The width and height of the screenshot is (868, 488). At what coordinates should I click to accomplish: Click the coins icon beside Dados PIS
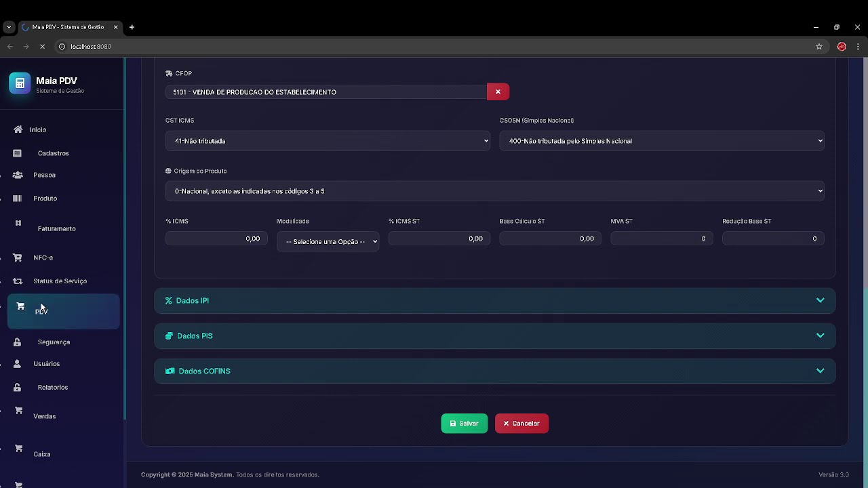pos(170,335)
